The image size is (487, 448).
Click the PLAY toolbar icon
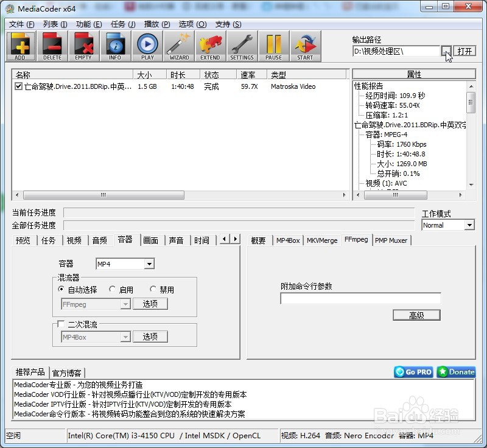pos(147,46)
